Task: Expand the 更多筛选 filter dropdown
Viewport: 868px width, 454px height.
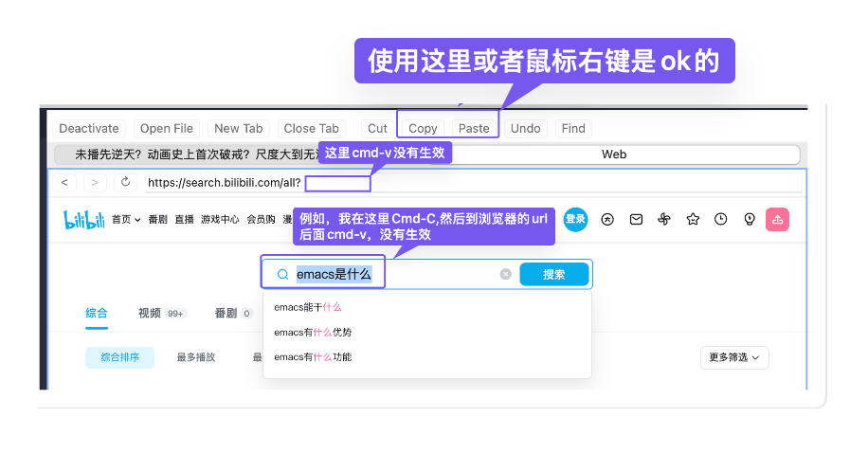Action: pyautogui.click(x=734, y=357)
